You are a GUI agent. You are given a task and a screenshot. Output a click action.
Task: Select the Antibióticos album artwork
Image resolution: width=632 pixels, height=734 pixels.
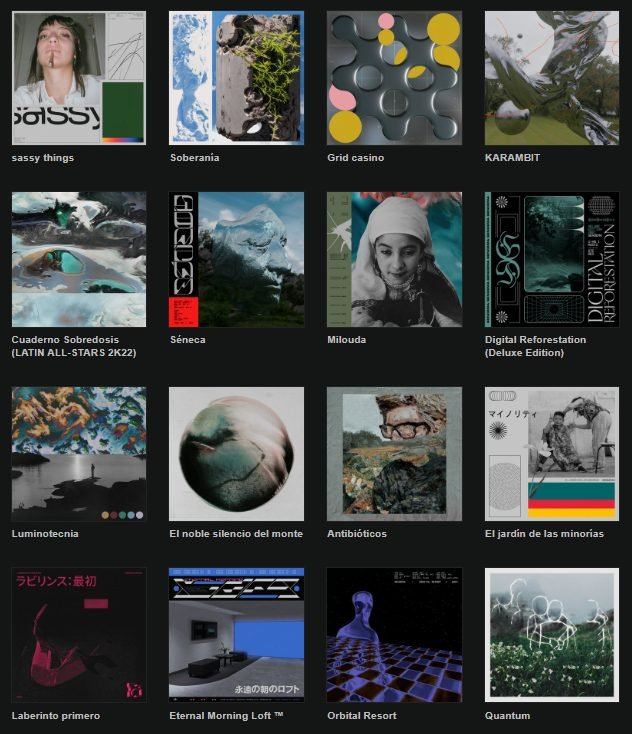coord(394,454)
